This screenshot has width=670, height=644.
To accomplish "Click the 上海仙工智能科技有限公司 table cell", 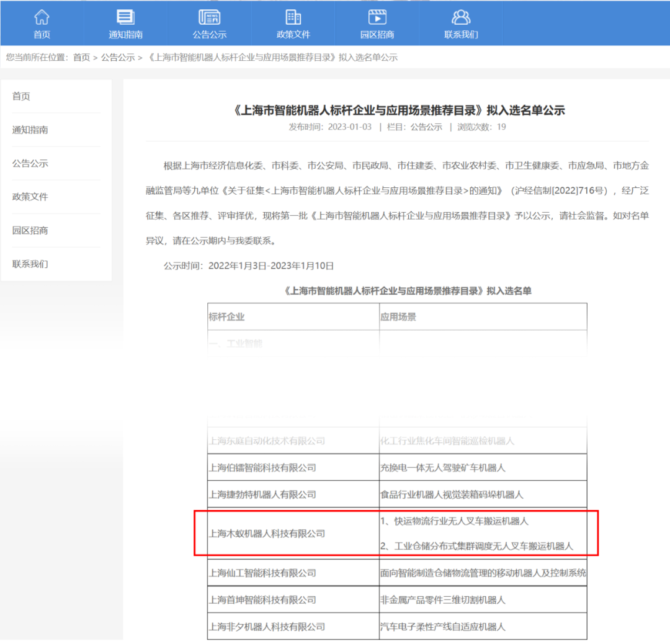I will (262, 573).
